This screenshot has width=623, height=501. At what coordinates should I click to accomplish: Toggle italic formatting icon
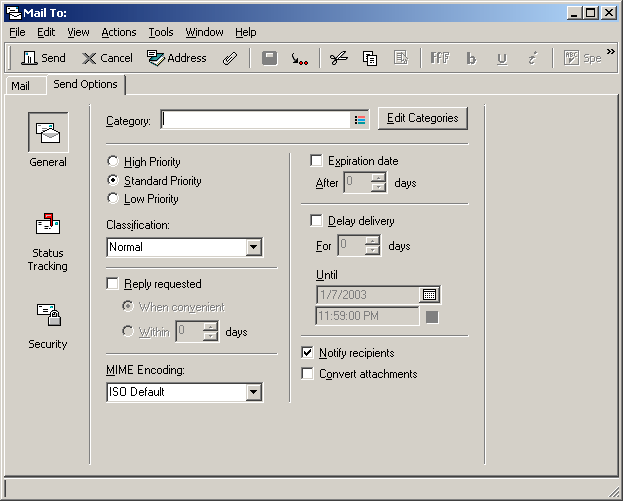532,58
